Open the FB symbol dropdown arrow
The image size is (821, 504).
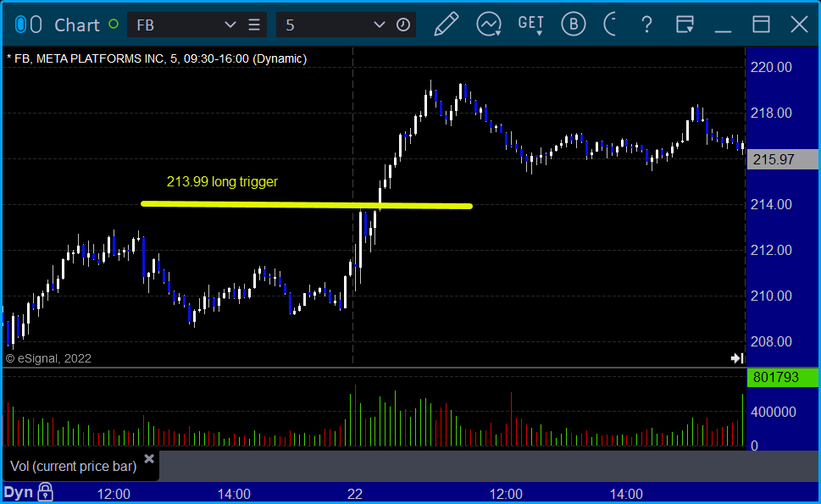pyautogui.click(x=230, y=25)
